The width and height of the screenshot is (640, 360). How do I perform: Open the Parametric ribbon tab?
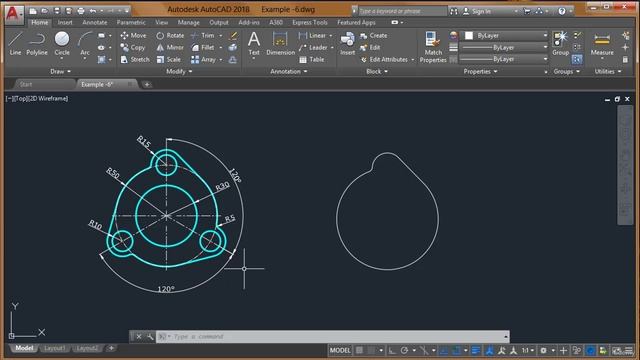point(131,22)
